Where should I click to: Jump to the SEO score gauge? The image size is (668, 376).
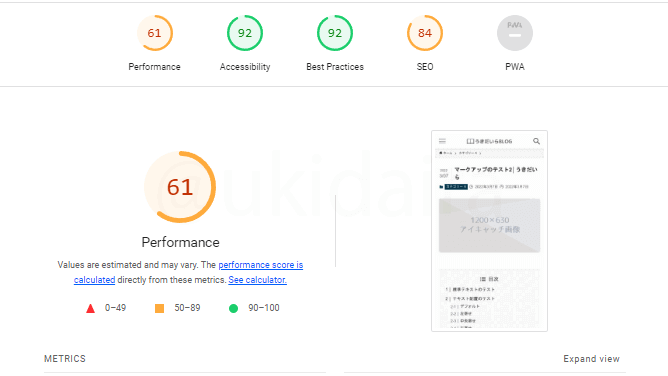pos(425,33)
